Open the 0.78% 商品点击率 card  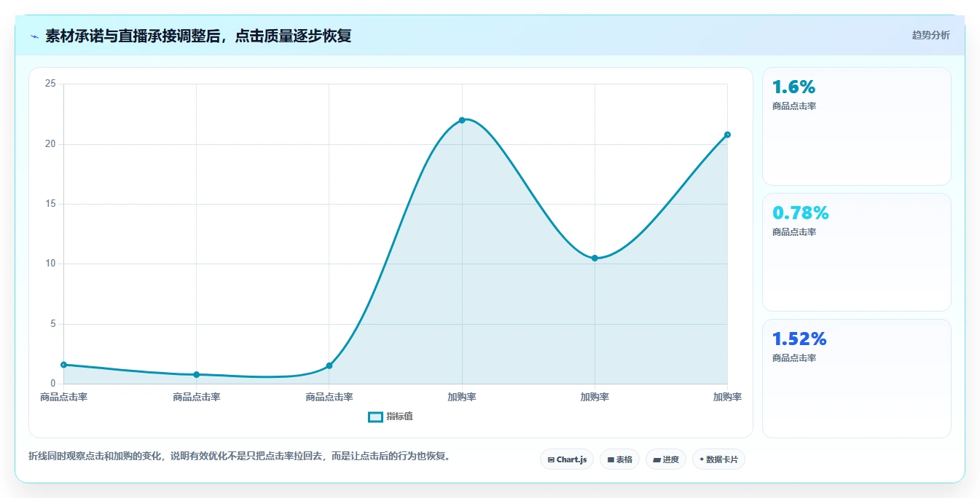pyautogui.click(x=857, y=252)
